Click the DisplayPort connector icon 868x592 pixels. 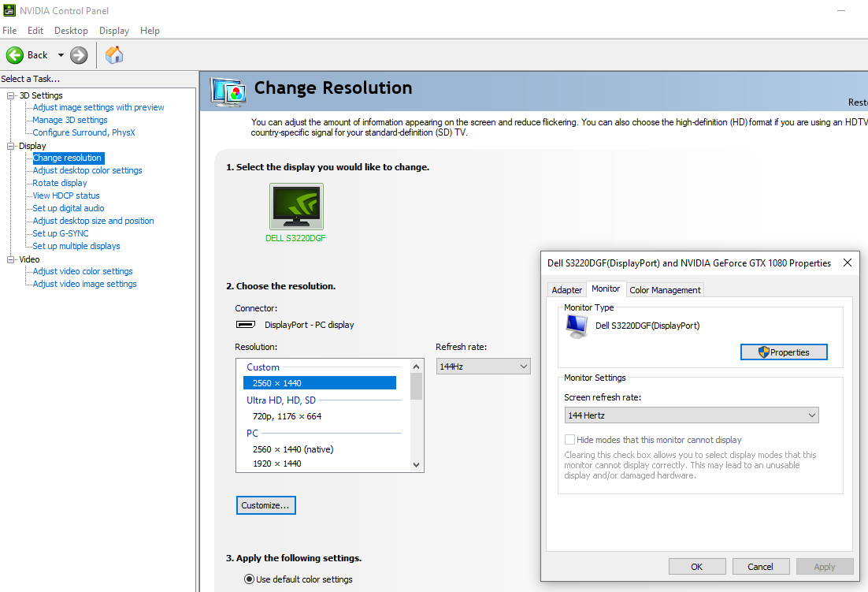tap(246, 325)
